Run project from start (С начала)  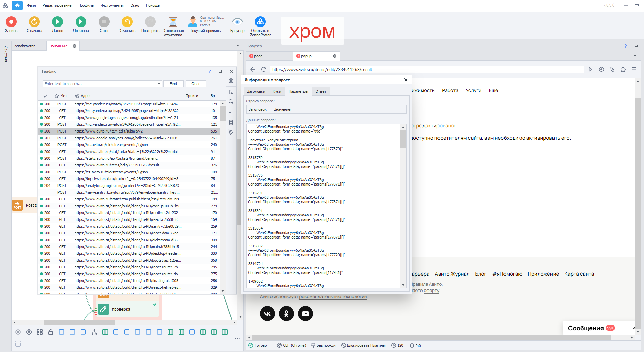click(34, 24)
